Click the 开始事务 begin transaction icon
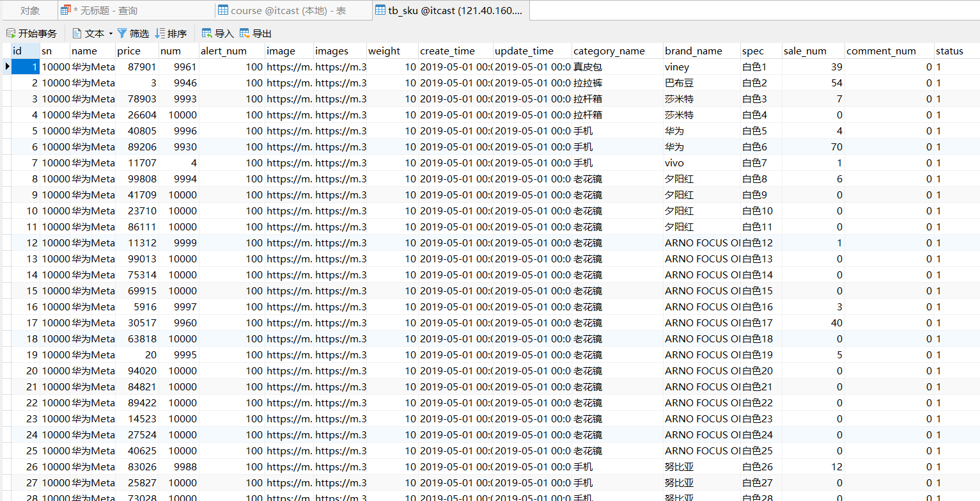 coord(10,33)
